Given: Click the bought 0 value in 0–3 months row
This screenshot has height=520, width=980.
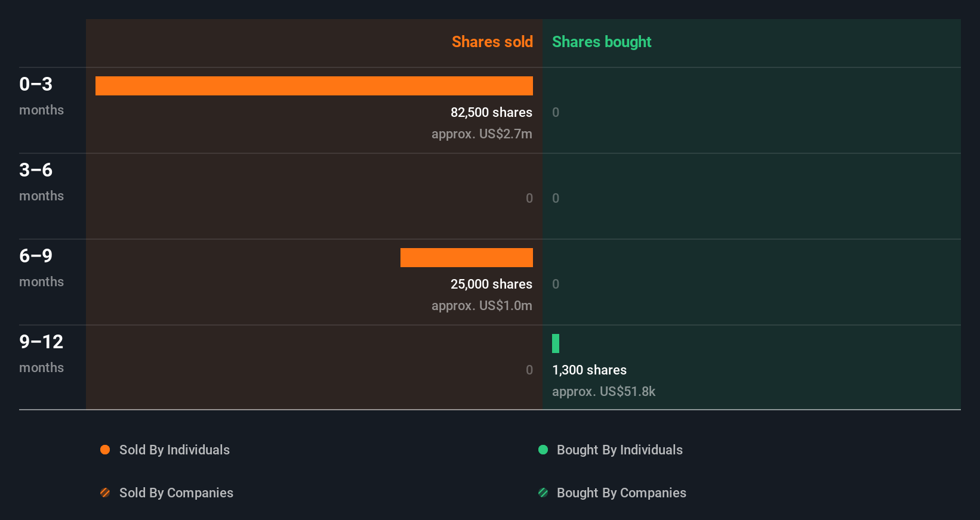Looking at the screenshot, I should coord(556,112).
